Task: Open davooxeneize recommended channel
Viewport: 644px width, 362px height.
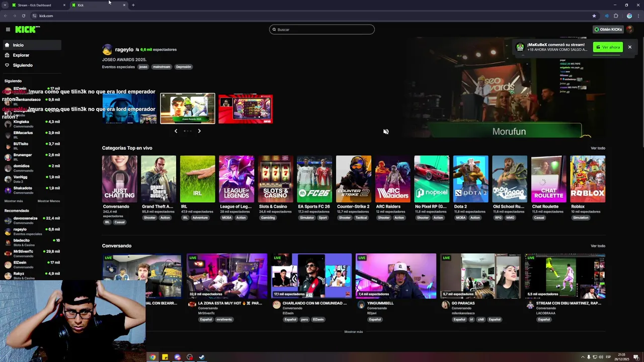Action: (32, 220)
